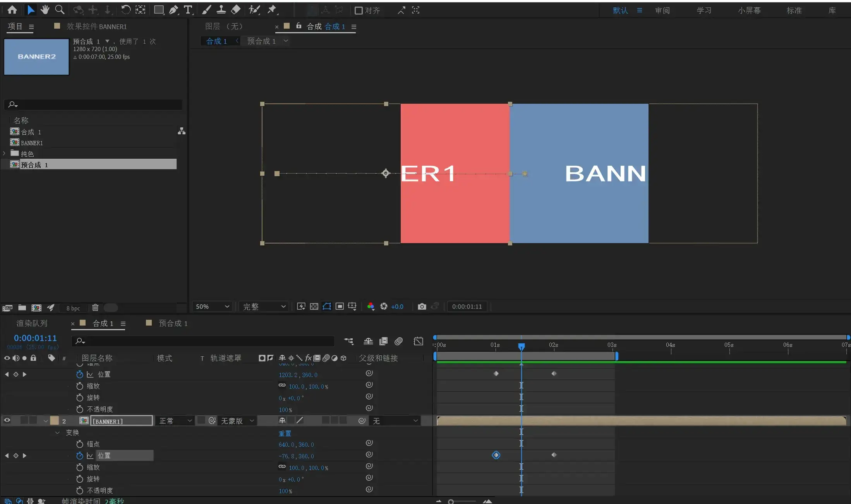The height and width of the screenshot is (504, 851).
Task: Expand the 纯色 folder in Project panel
Action: coord(4,153)
